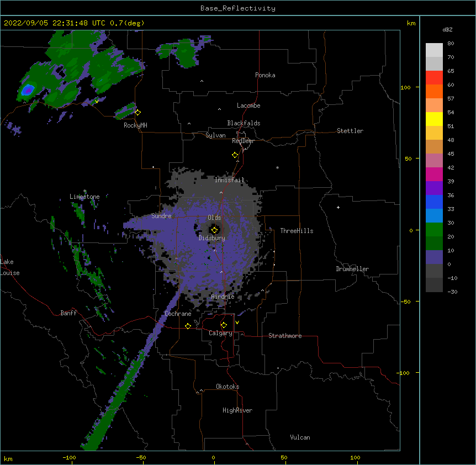
Task: Click the Limestone label
Action: (84, 197)
